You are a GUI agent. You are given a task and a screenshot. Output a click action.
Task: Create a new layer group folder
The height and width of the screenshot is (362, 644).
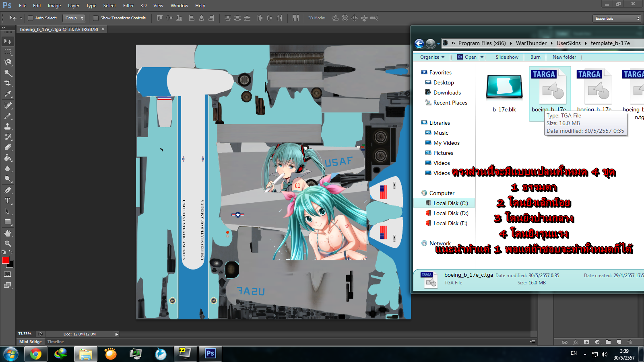coord(608,342)
